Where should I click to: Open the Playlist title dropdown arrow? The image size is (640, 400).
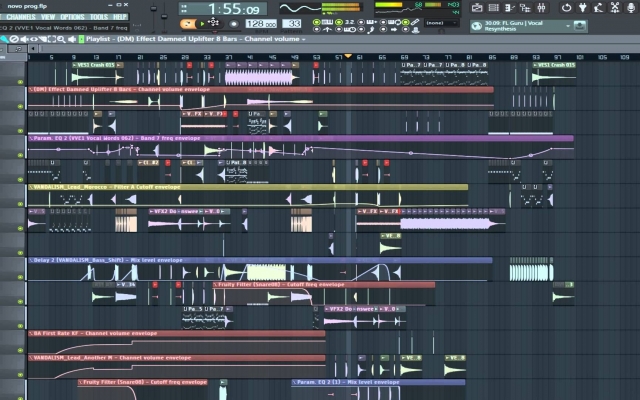pyautogui.click(x=303, y=39)
